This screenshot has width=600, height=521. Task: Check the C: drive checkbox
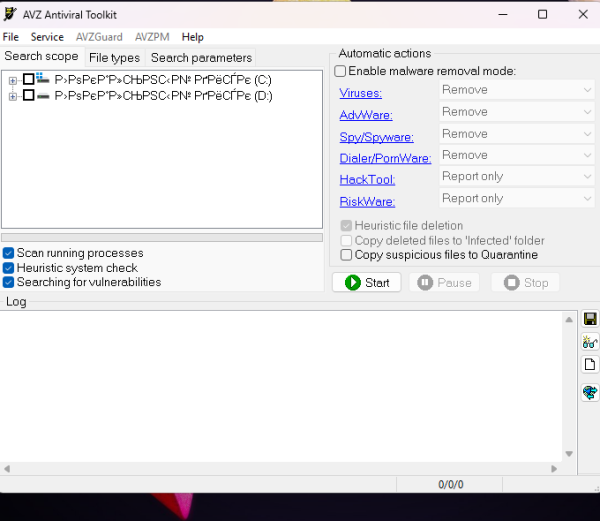point(29,79)
